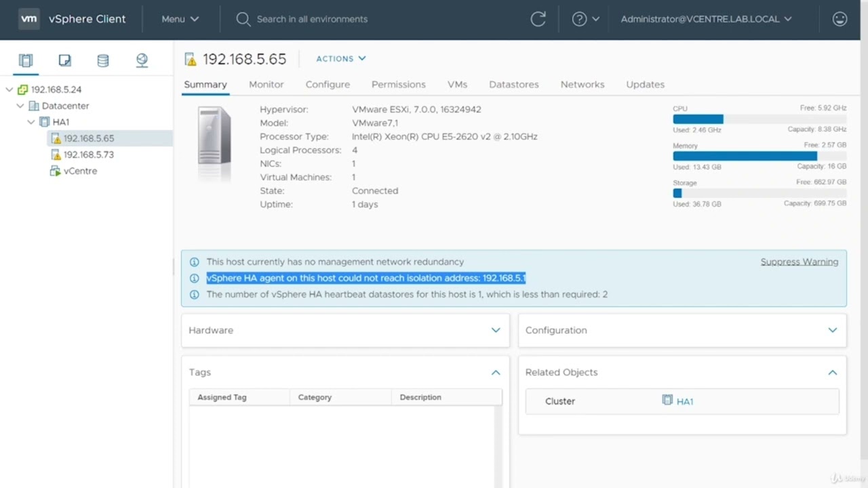This screenshot has height=488, width=868.
Task: Click the Storage usage bar
Action: point(759,193)
